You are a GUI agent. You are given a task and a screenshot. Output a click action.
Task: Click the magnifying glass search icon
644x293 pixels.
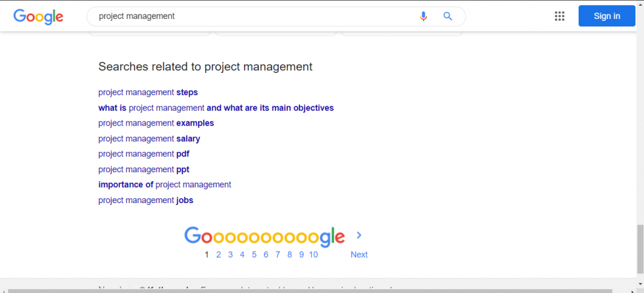tap(448, 16)
